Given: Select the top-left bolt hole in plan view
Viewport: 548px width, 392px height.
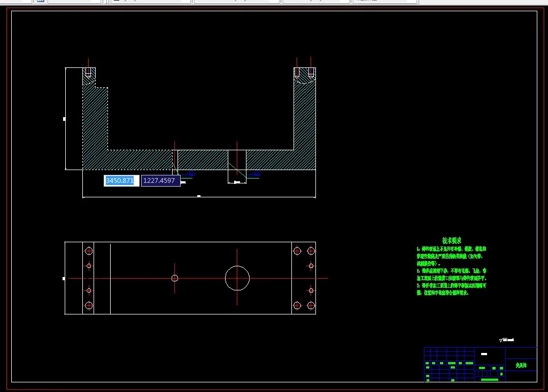Looking at the screenshot, I should [x=89, y=251].
